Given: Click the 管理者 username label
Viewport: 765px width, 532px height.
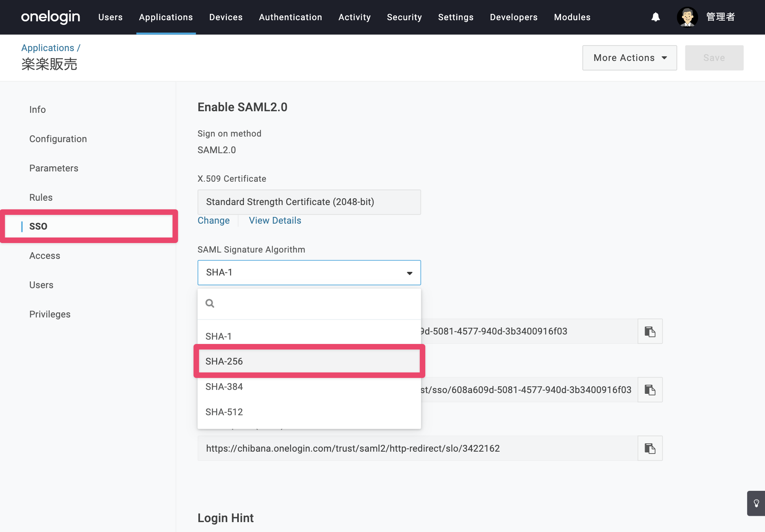Looking at the screenshot, I should [x=721, y=17].
